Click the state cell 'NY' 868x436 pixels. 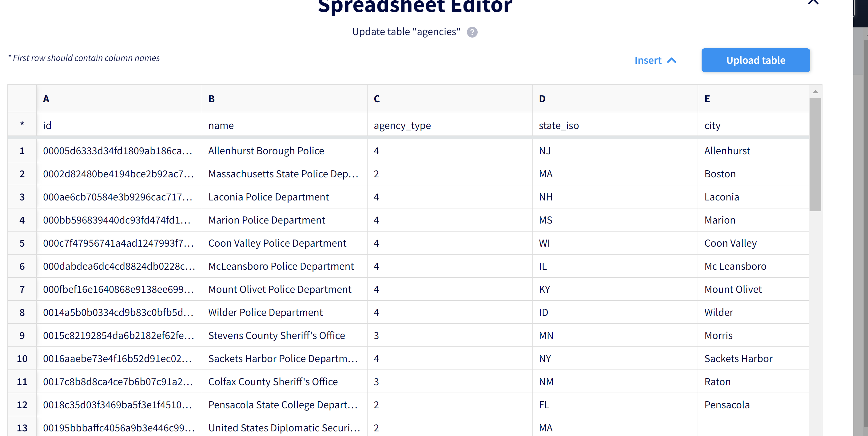click(x=615, y=358)
